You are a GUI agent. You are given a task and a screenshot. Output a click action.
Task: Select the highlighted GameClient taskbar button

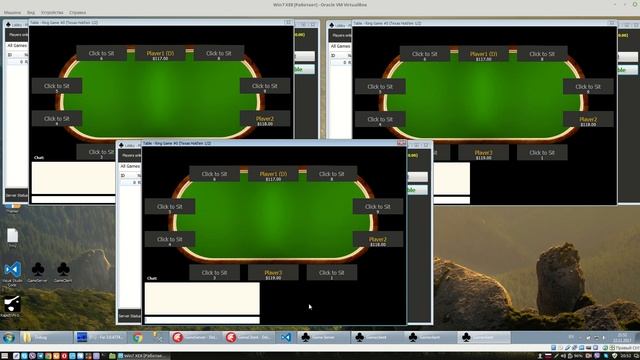tap(484, 338)
